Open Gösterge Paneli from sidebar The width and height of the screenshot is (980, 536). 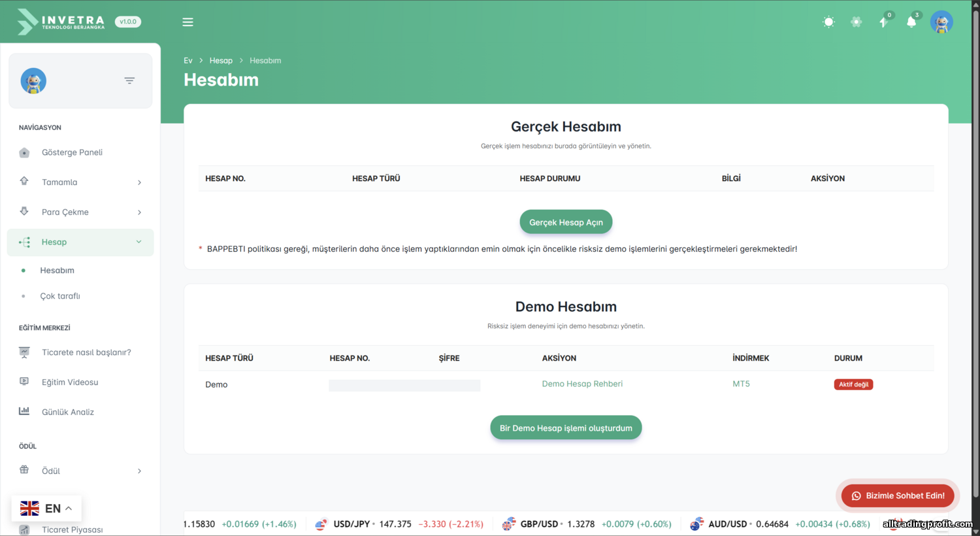pyautogui.click(x=72, y=152)
